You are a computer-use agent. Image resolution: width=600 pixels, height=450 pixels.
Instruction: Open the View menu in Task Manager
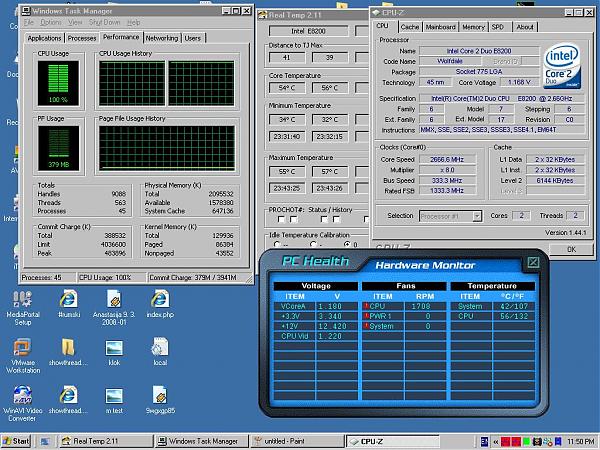click(x=75, y=22)
